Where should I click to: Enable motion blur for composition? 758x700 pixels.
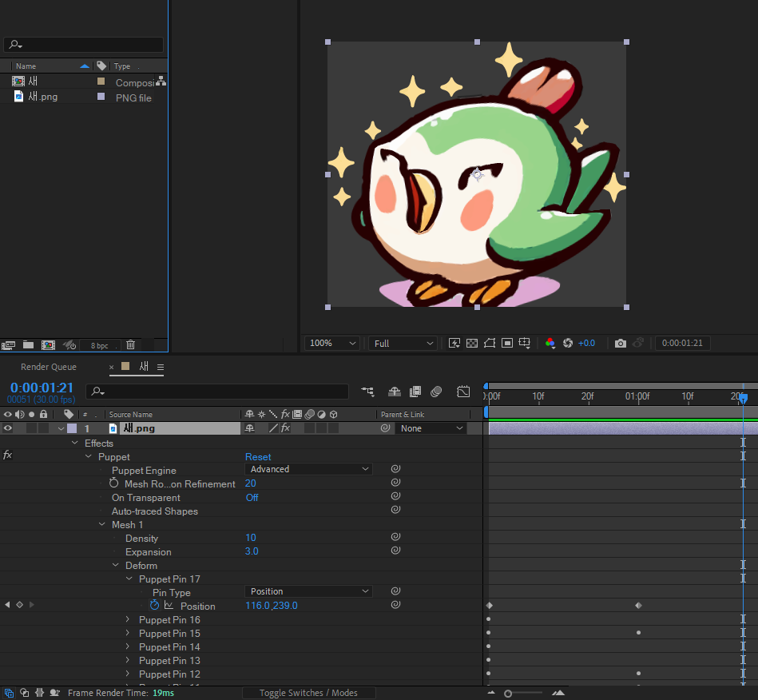436,392
